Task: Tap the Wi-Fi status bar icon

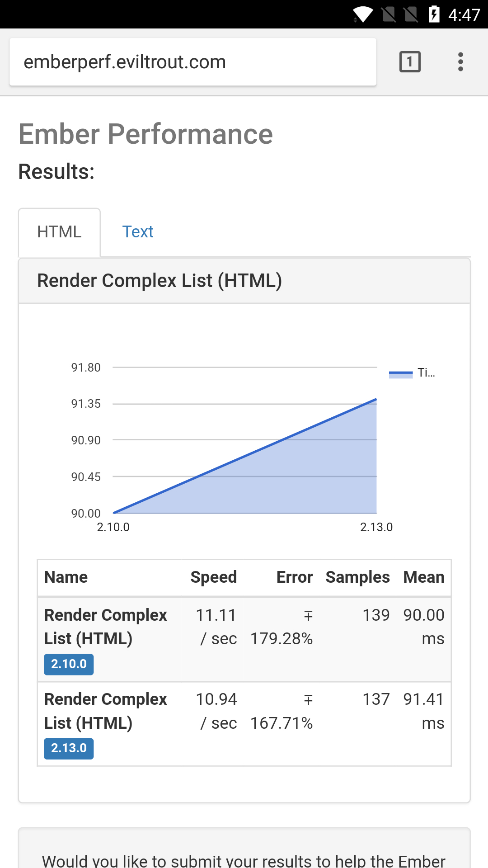Action: tap(363, 14)
